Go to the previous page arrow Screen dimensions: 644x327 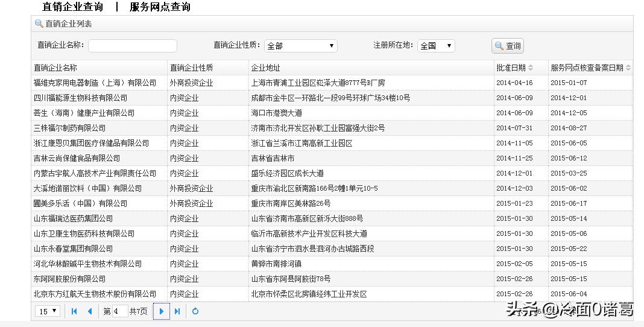click(90, 311)
